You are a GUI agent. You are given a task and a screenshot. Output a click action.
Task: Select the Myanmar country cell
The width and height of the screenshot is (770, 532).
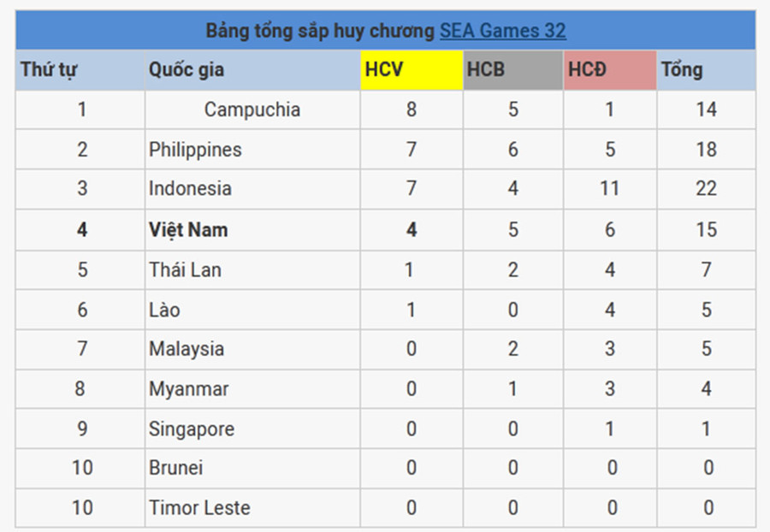[x=188, y=389]
